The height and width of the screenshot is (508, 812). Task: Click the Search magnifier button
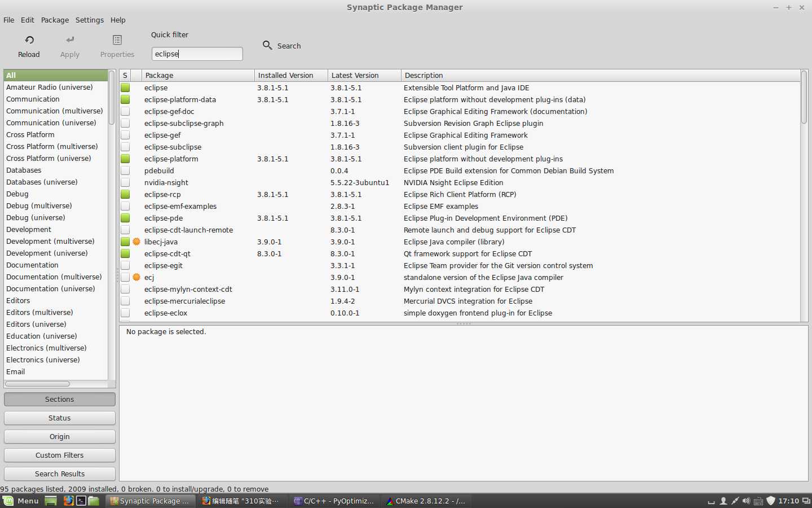click(282, 46)
